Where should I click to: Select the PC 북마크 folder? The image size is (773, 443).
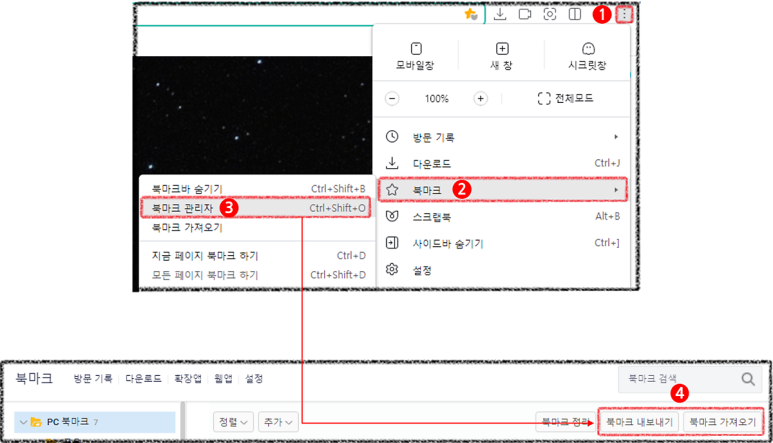pyautogui.click(x=95, y=422)
